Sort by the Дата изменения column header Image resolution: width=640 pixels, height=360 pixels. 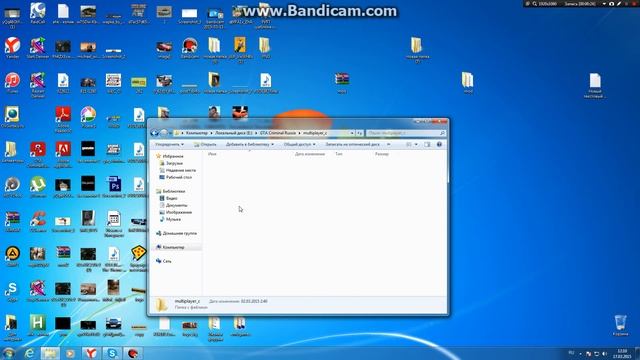(x=310, y=154)
